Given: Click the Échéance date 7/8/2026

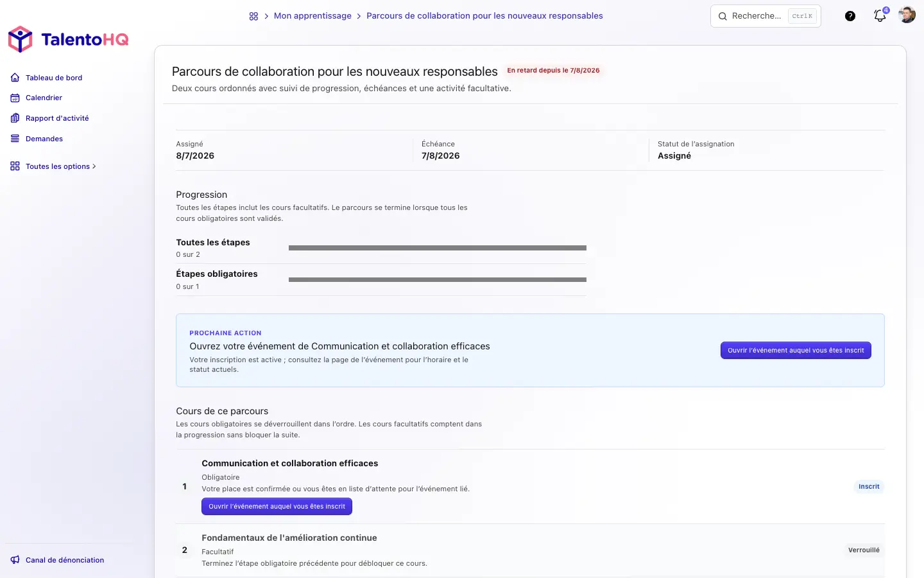Looking at the screenshot, I should 440,156.
